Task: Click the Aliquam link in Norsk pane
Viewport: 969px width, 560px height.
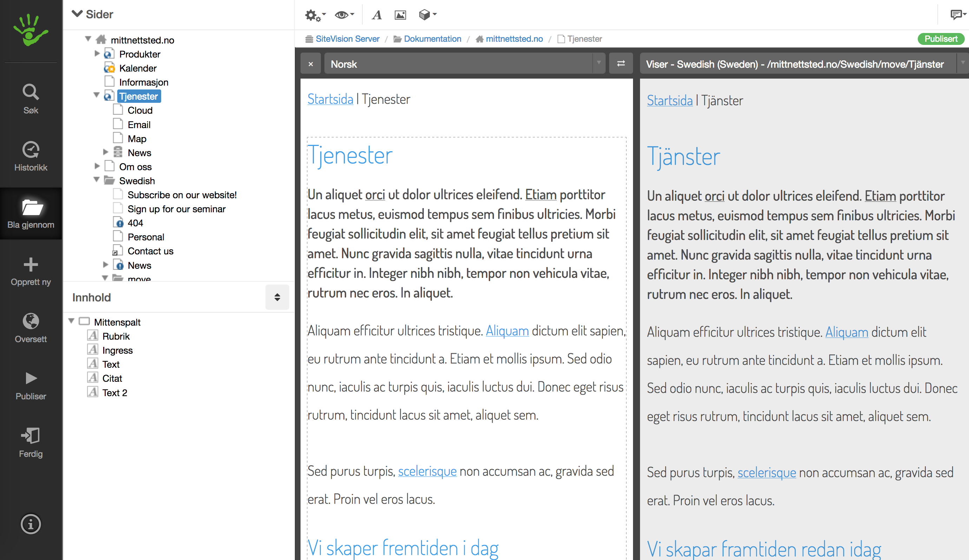Action: tap(507, 331)
